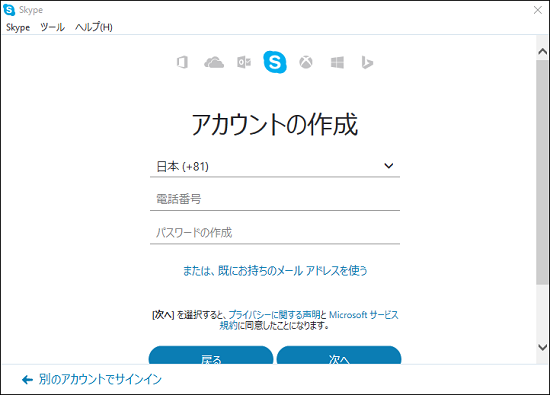This screenshot has width=550, height=395.
Task: Click the Outlook icon
Action: [x=244, y=62]
